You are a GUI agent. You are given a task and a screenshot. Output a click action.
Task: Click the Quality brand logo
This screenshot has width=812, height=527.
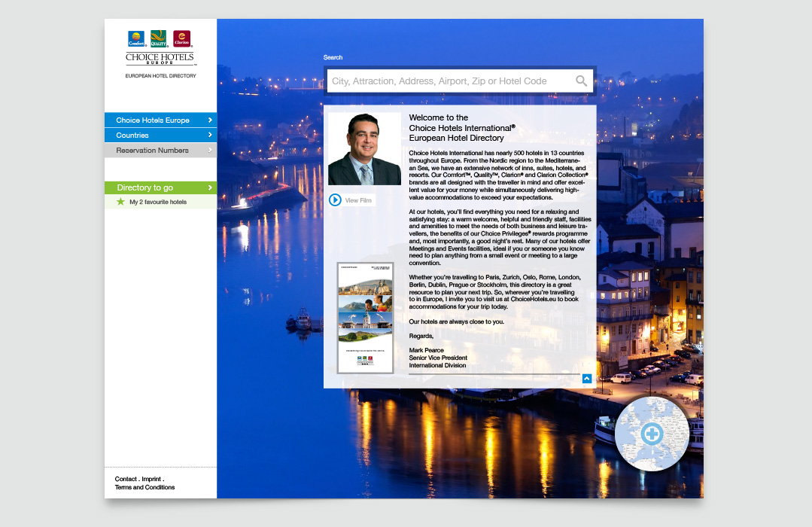pyautogui.click(x=159, y=39)
